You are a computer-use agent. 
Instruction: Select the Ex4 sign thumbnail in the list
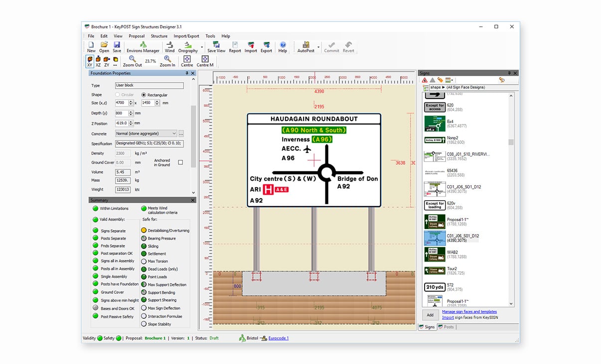coord(434,123)
